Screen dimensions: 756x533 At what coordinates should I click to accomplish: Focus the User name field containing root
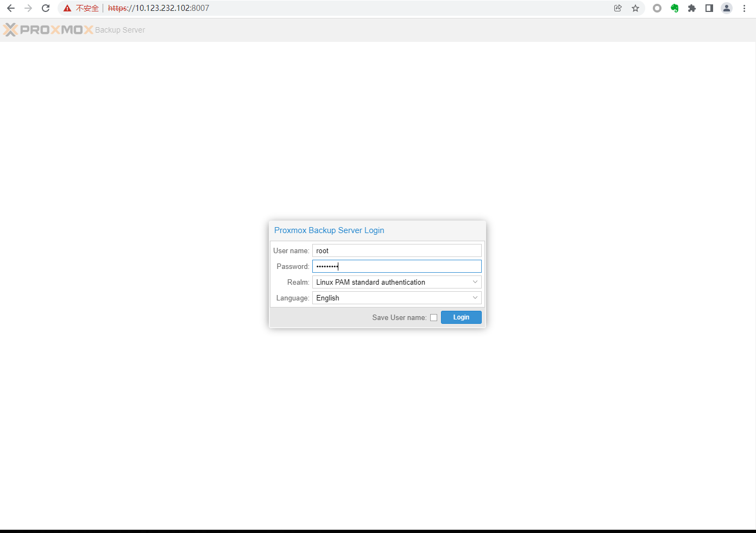coord(397,250)
